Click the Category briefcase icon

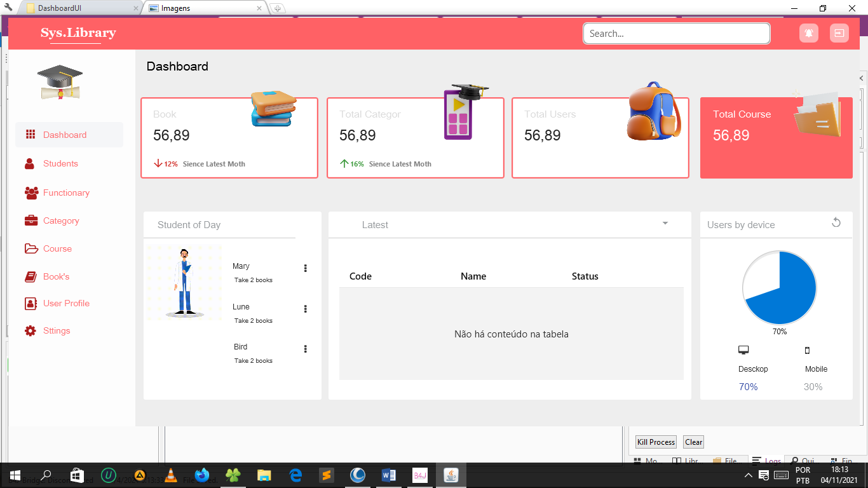(31, 220)
